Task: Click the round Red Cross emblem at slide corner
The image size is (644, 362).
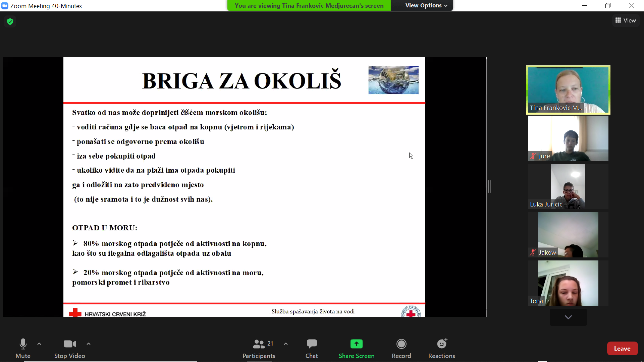Action: tap(411, 311)
